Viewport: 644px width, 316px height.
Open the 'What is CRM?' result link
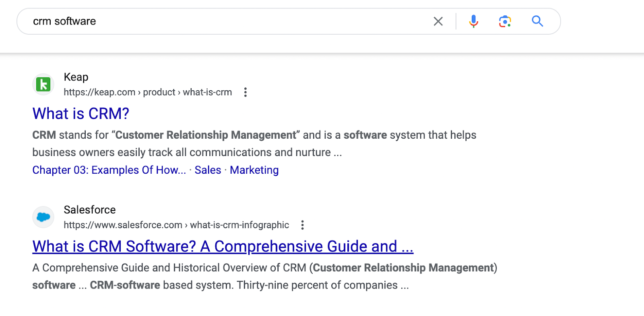[81, 114]
